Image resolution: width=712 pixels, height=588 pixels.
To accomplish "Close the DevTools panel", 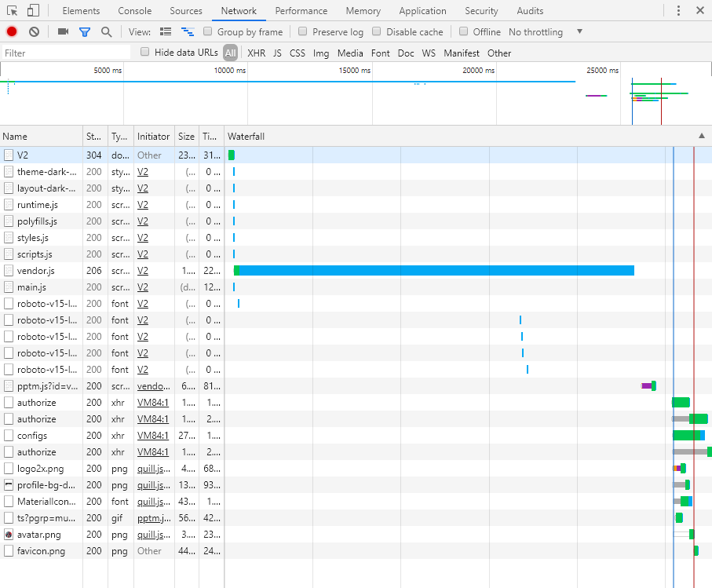I will coord(700,10).
